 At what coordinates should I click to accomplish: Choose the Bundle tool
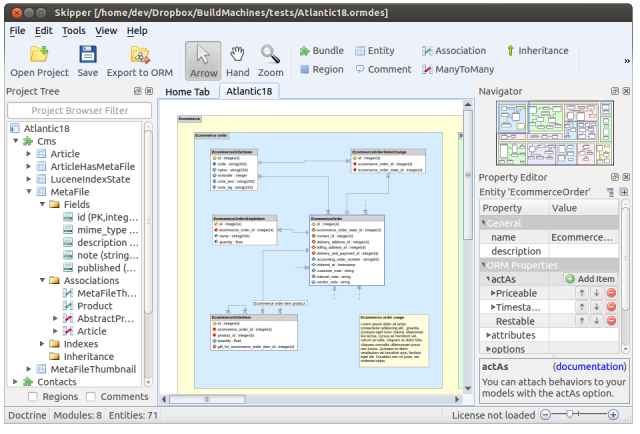click(x=321, y=50)
